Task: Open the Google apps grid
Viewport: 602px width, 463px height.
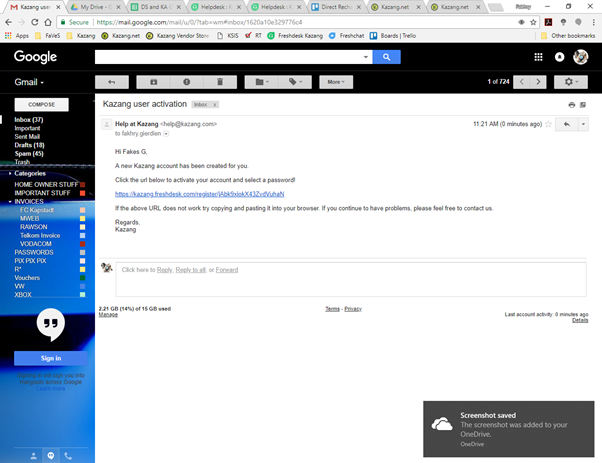Action: (x=538, y=57)
